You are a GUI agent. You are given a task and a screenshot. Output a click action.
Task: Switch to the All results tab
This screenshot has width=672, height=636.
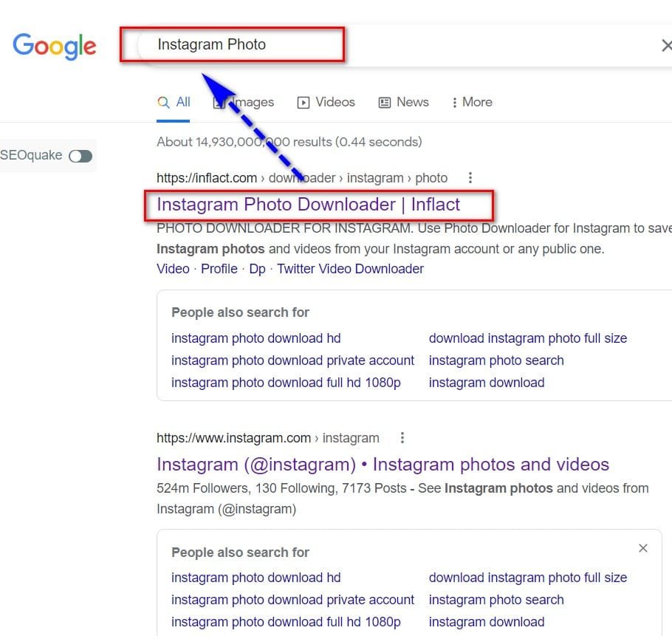[x=173, y=103]
